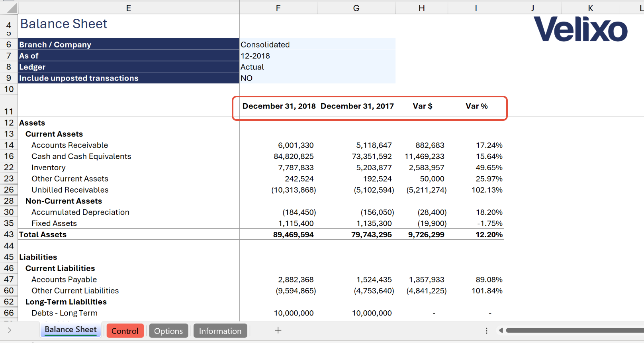Click the Actual ledger value cell
The height and width of the screenshot is (343, 644).
(317, 67)
